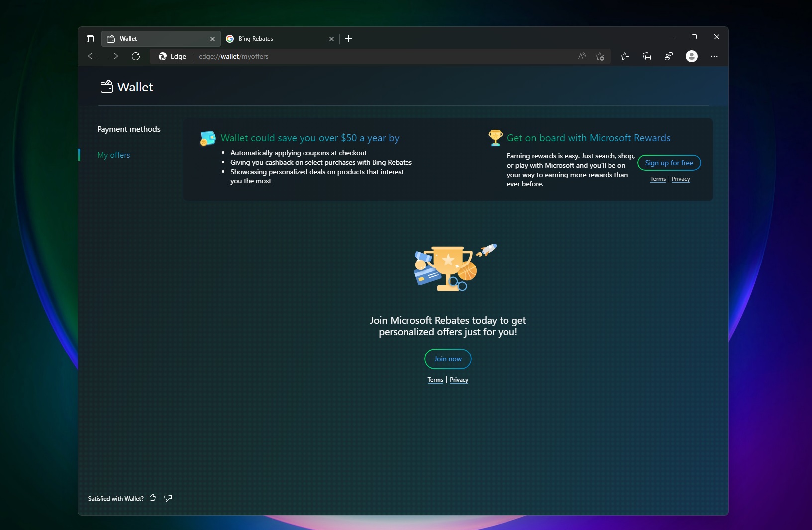Click the Join now button
Viewport: 812px width, 530px height.
pos(448,359)
